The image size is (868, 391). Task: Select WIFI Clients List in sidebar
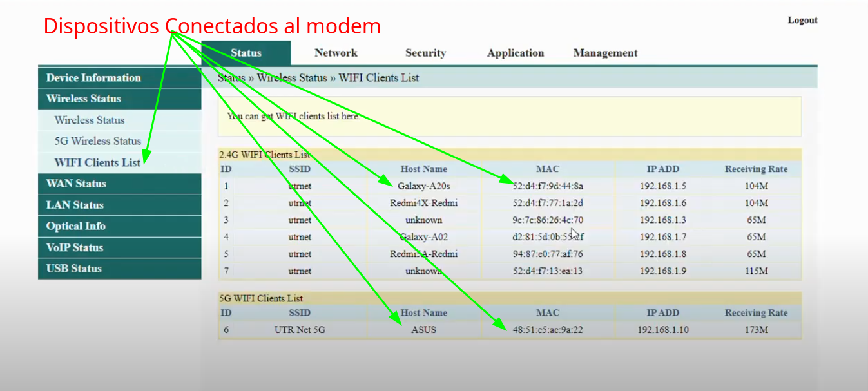tap(97, 162)
